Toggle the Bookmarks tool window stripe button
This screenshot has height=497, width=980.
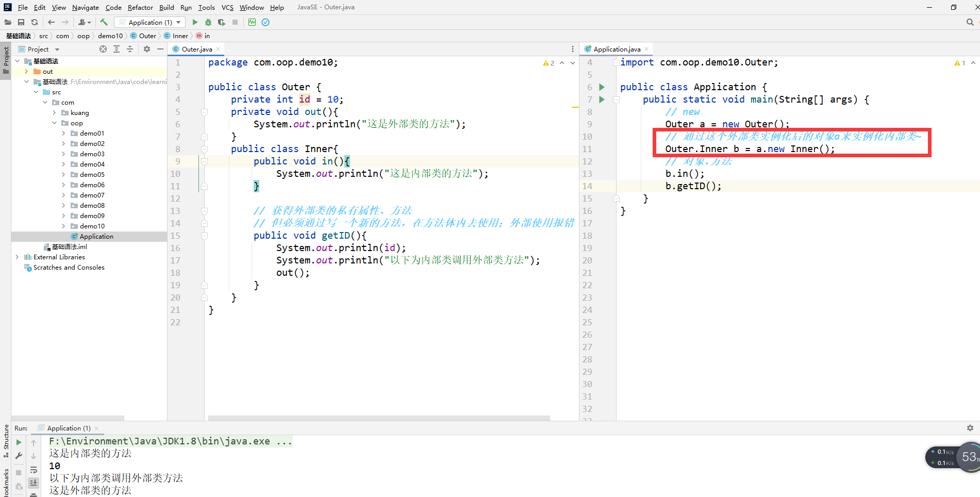point(6,483)
